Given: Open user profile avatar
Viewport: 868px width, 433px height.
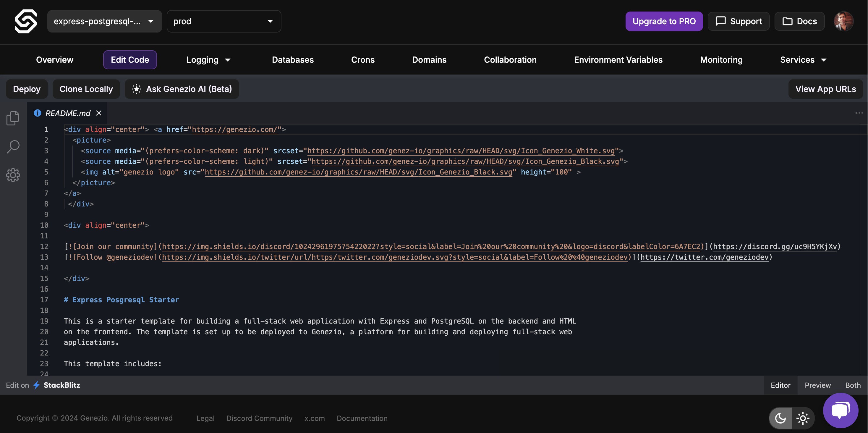Looking at the screenshot, I should pyautogui.click(x=843, y=21).
